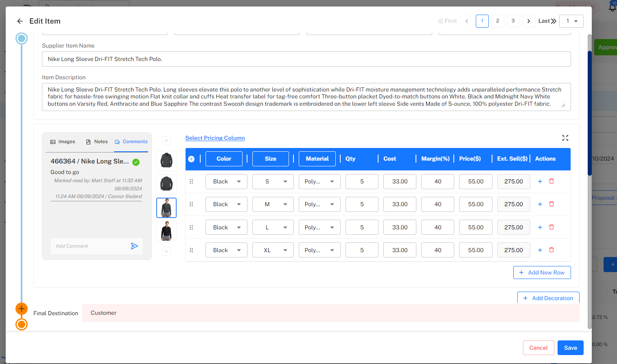
Task: Click the orange plus timeline step icon
Action: [22, 309]
